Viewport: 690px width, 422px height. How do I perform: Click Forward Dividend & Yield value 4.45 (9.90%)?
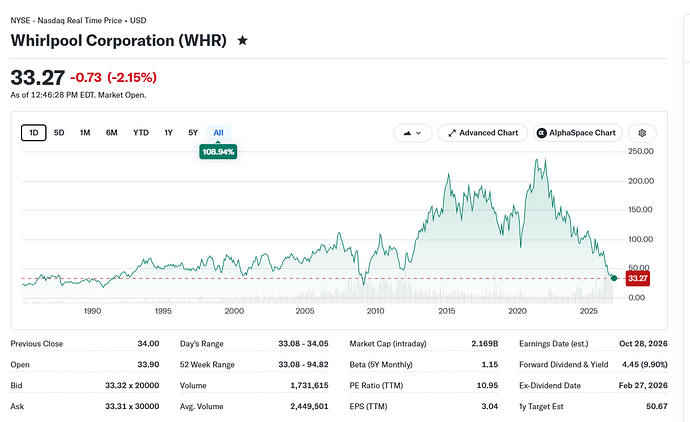pos(645,365)
